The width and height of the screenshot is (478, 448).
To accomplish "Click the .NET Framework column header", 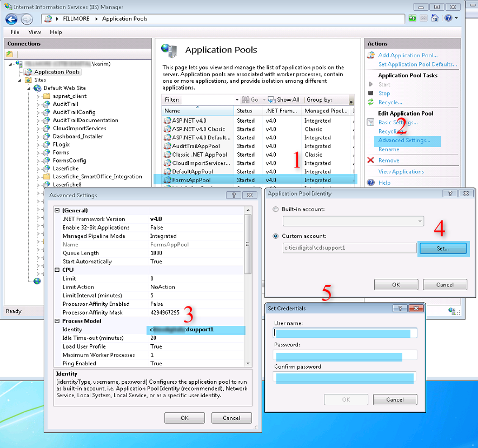I will tap(282, 111).
